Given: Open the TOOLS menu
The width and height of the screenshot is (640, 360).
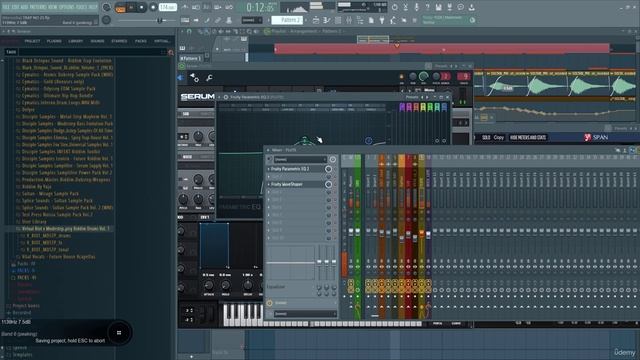Looking at the screenshot, I should 80,7.
